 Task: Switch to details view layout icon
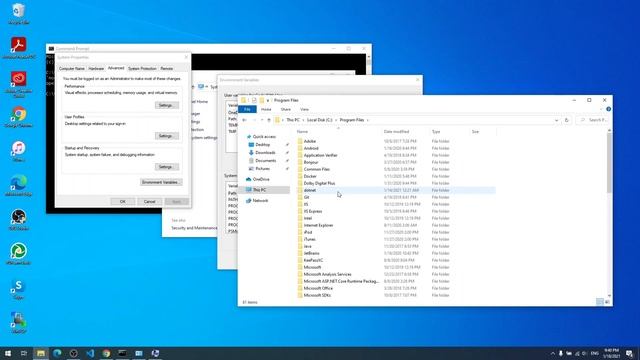599,302
